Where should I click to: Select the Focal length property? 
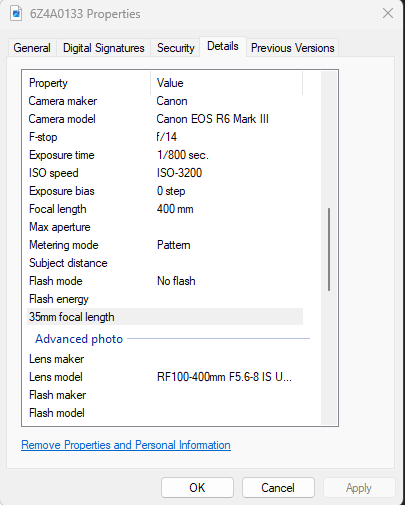pos(58,209)
